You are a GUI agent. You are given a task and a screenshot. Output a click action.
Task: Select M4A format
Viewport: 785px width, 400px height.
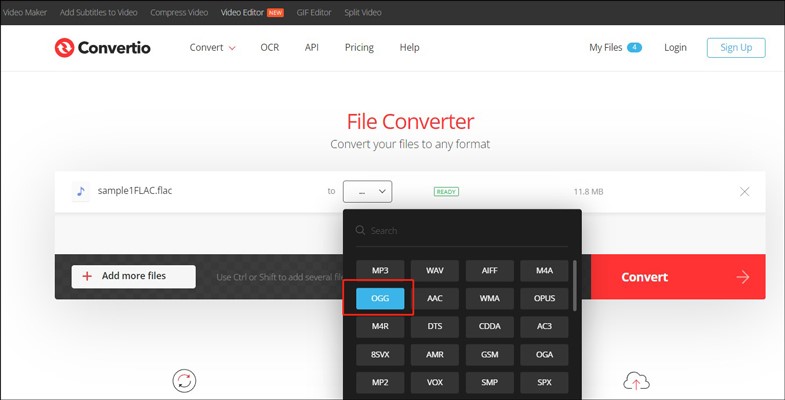pyautogui.click(x=544, y=270)
